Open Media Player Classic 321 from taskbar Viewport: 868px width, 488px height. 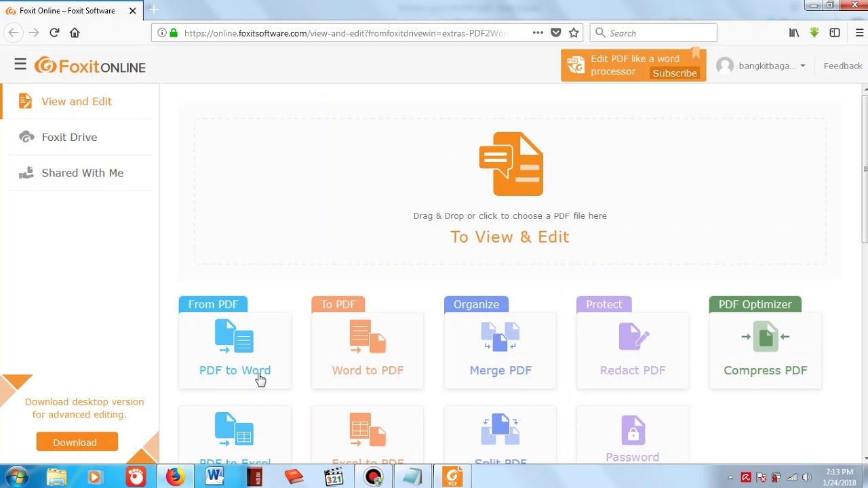pos(334,477)
